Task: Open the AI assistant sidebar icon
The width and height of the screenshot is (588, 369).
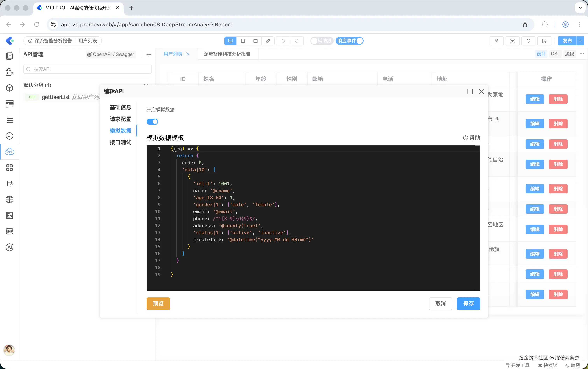Action: 9,247
